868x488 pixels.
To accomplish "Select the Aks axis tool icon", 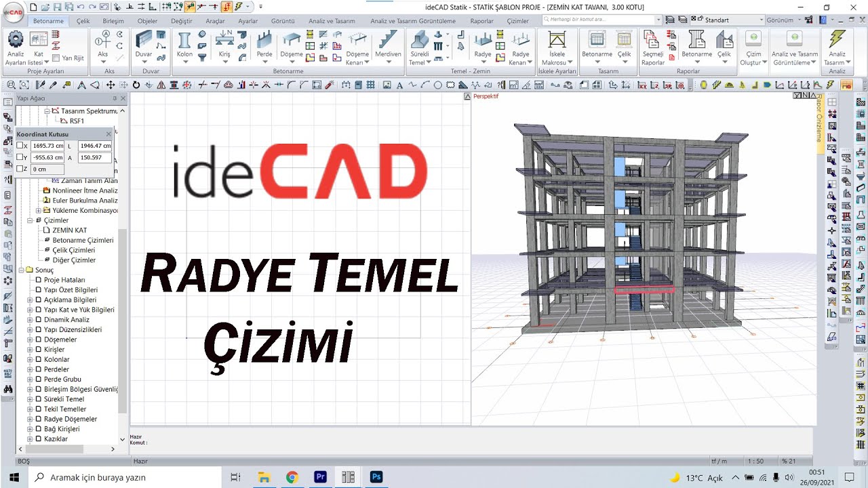I will (103, 39).
